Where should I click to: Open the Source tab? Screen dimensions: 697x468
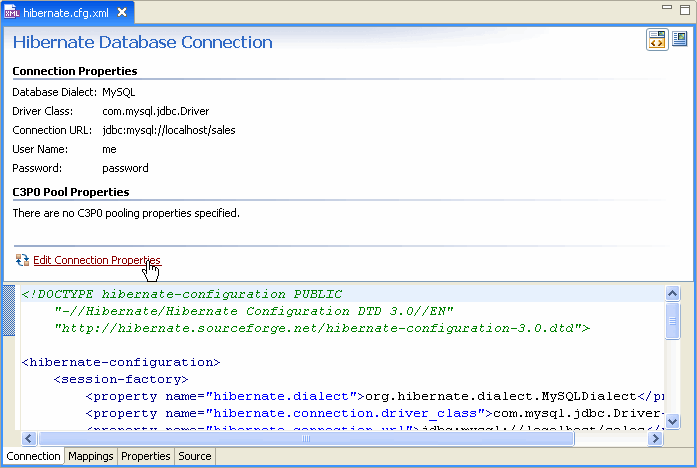point(195,456)
